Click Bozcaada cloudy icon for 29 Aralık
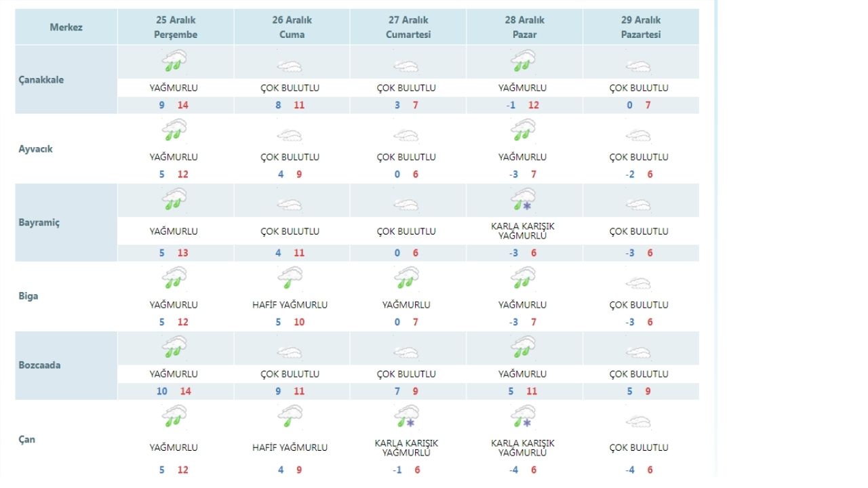Image resolution: width=868 pixels, height=488 pixels. tap(639, 352)
